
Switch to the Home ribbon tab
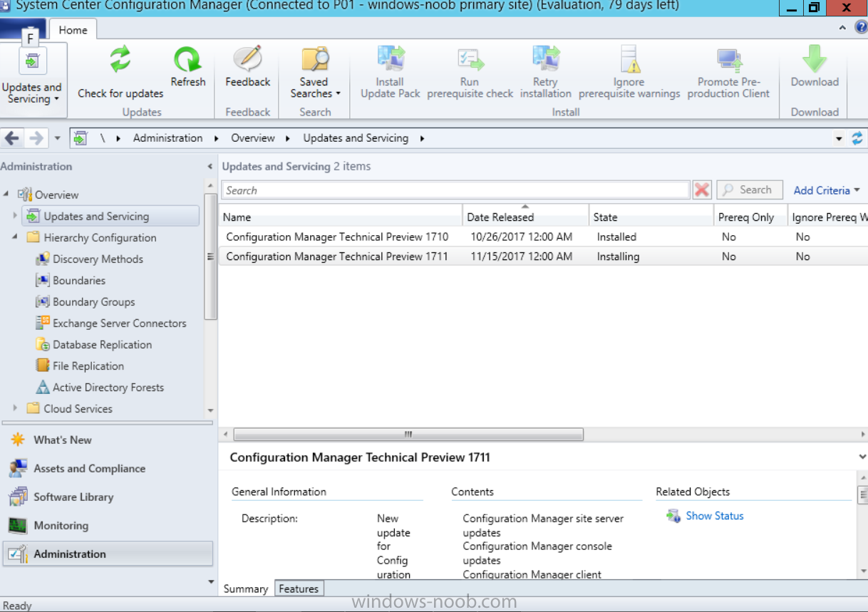point(73,30)
